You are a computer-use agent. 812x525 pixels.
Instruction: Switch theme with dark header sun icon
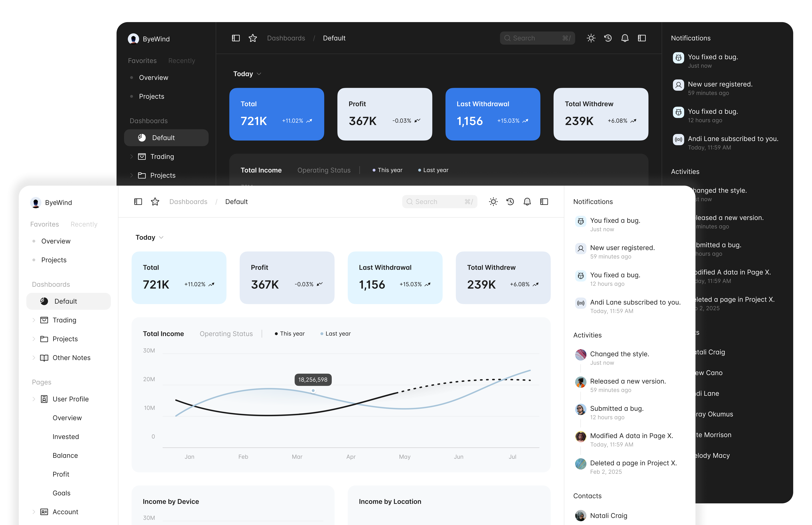pos(591,38)
